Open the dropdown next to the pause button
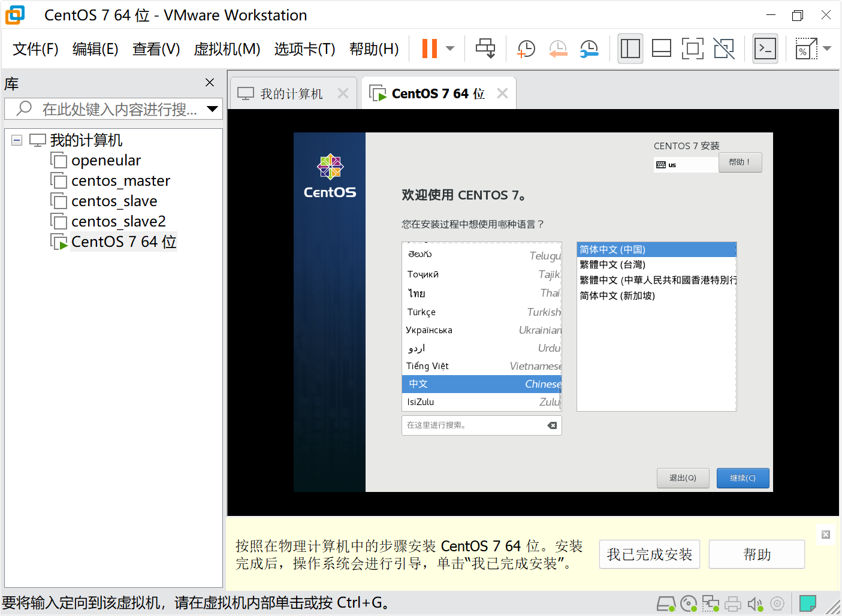This screenshot has height=616, width=842. tap(451, 49)
